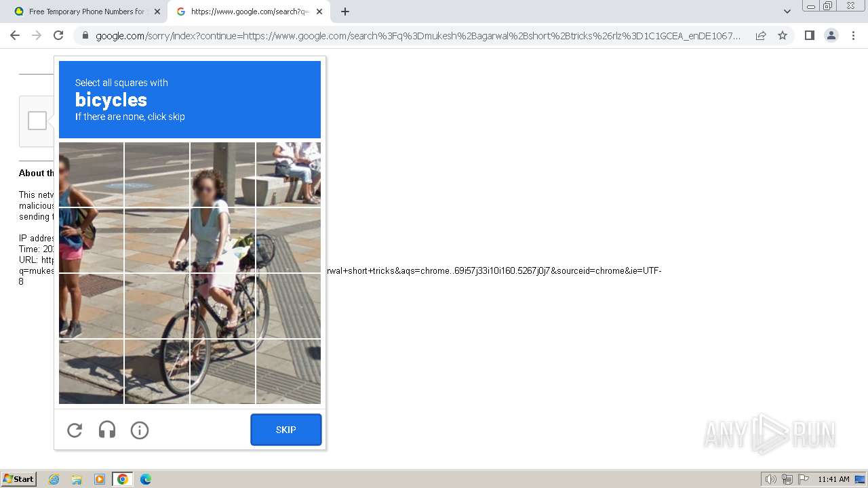The width and height of the screenshot is (868, 488).
Task: Click the 11:41 AM clock
Action: pos(833,479)
